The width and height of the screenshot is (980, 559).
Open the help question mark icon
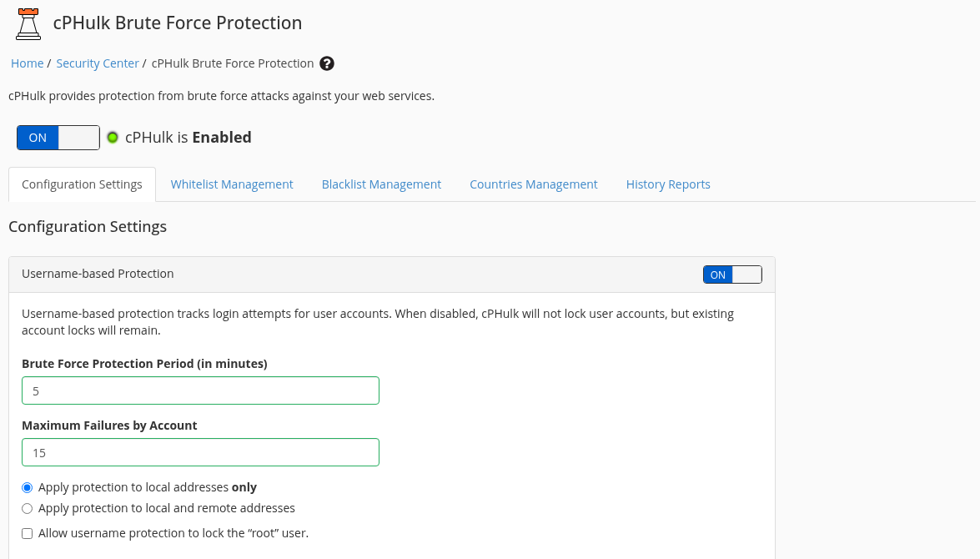point(327,63)
